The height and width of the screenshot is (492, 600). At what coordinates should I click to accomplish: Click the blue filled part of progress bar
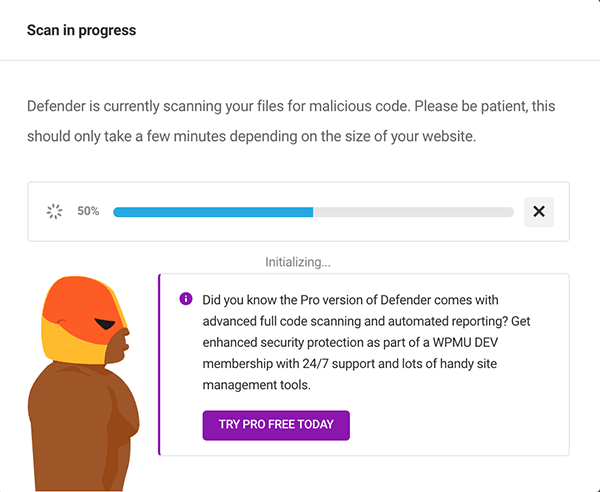pos(213,212)
